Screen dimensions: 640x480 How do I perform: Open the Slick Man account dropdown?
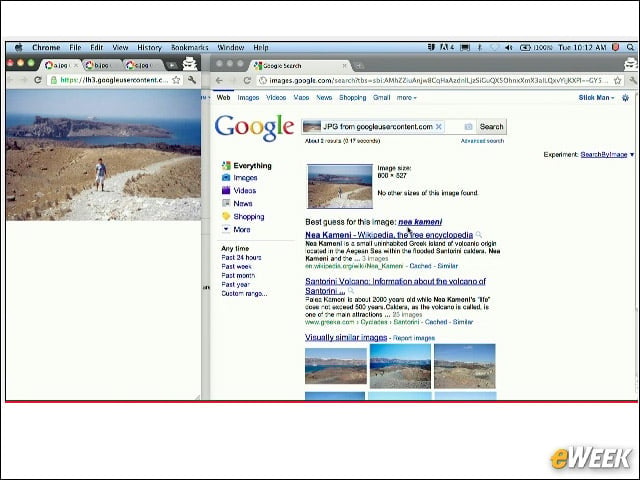596,98
